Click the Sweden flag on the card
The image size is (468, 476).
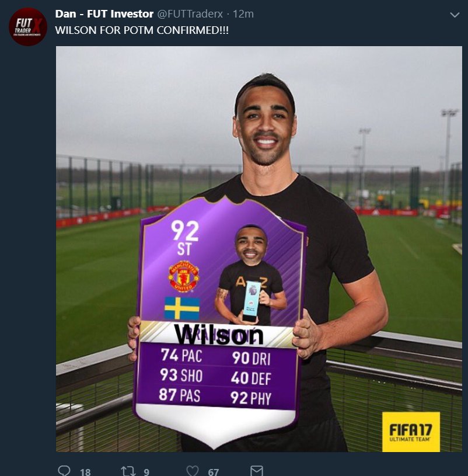[182, 308]
